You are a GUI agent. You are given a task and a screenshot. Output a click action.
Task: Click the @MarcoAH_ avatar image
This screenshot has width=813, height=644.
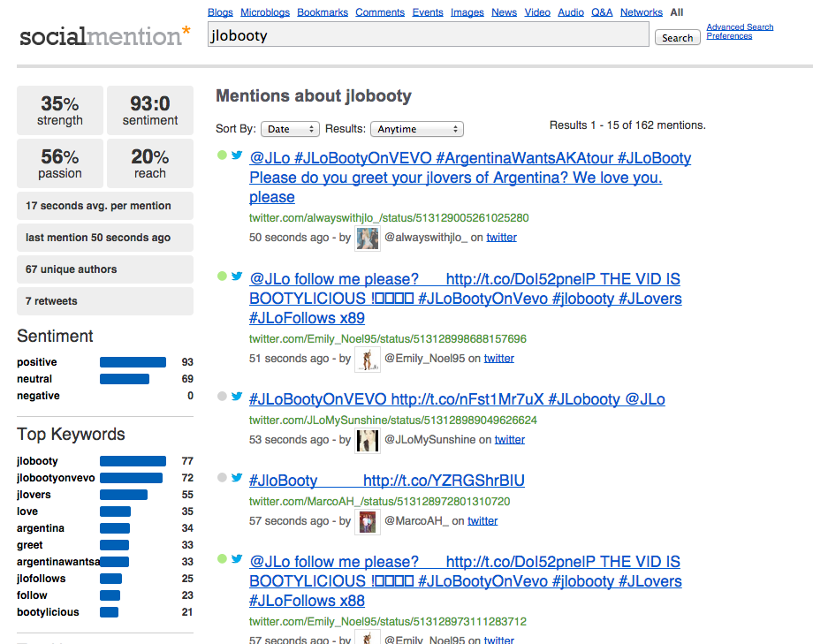(368, 521)
